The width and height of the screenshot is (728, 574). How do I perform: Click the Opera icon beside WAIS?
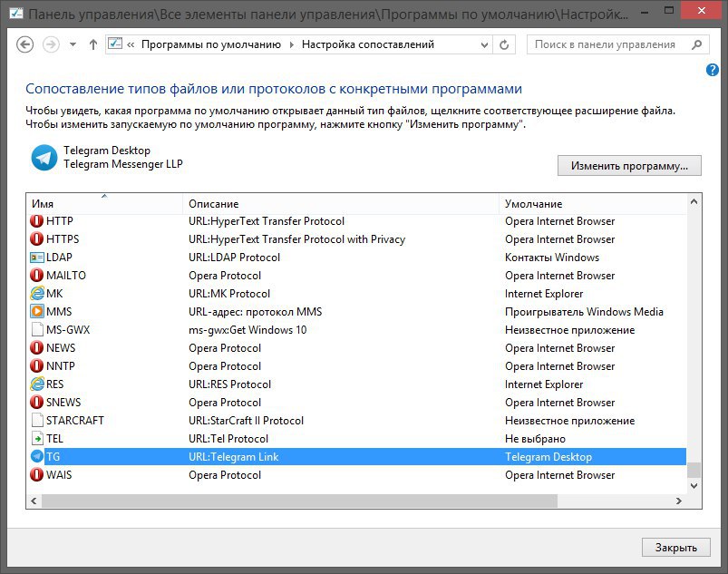point(36,474)
